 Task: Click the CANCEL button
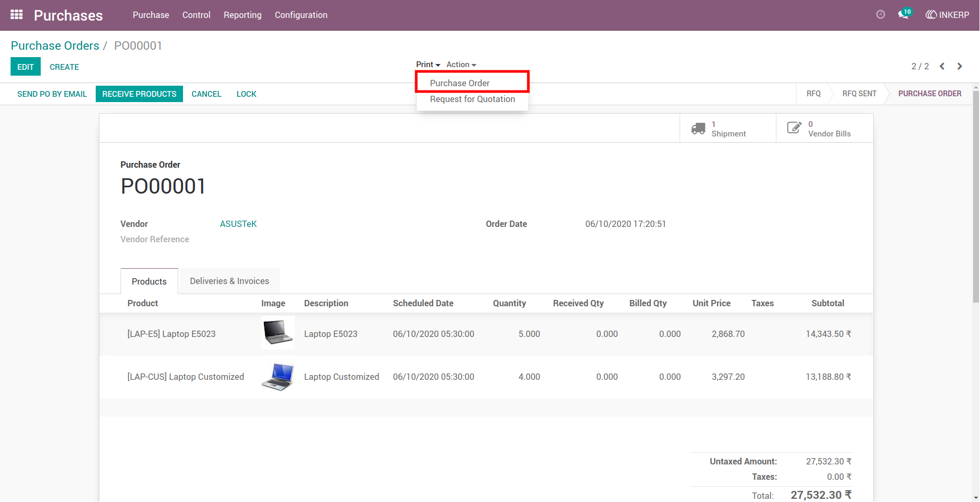pos(206,94)
